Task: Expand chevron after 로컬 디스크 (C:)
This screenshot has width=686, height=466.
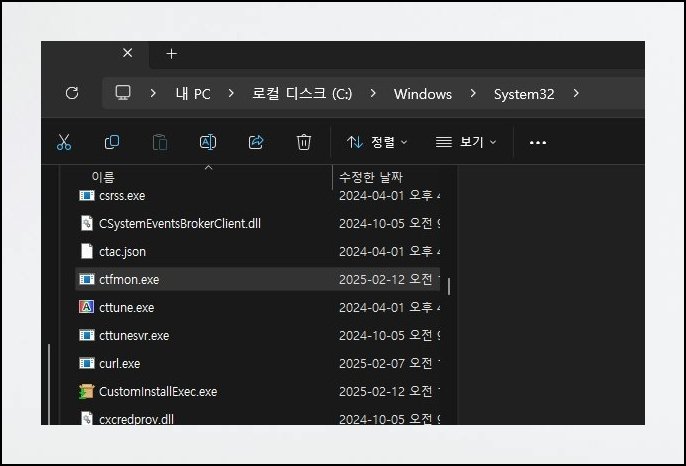Action: click(373, 93)
